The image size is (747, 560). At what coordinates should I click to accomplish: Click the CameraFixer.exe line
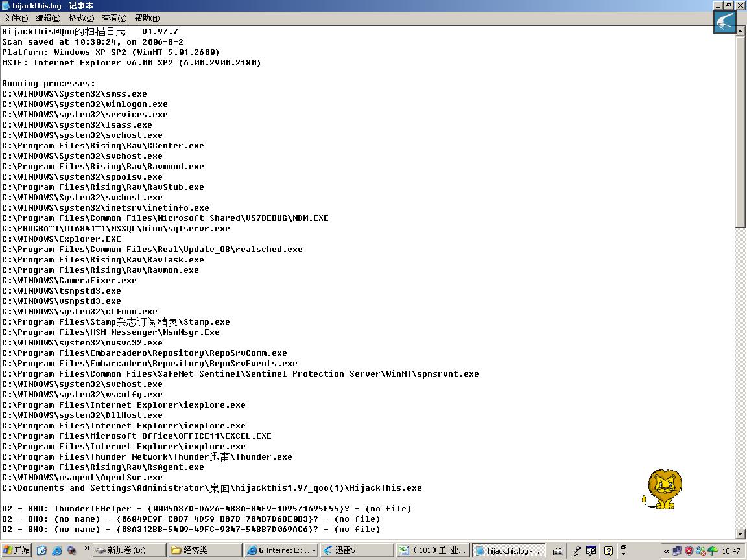pyautogui.click(x=69, y=281)
